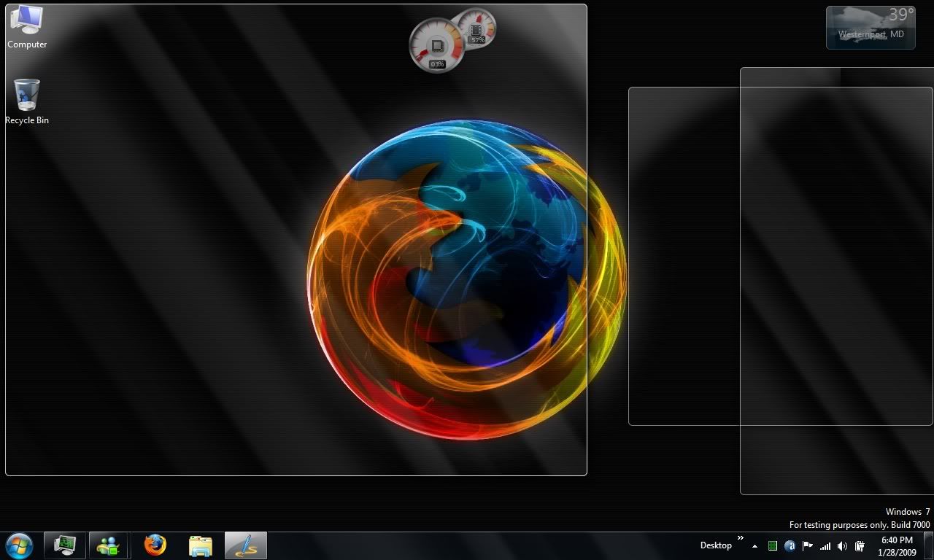
Task: Open the green monitor app in taskbar
Action: [66, 545]
